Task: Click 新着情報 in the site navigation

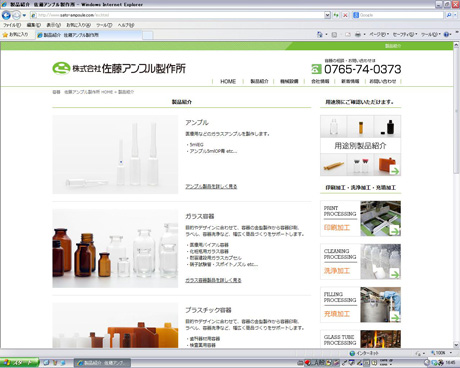Action: point(350,81)
